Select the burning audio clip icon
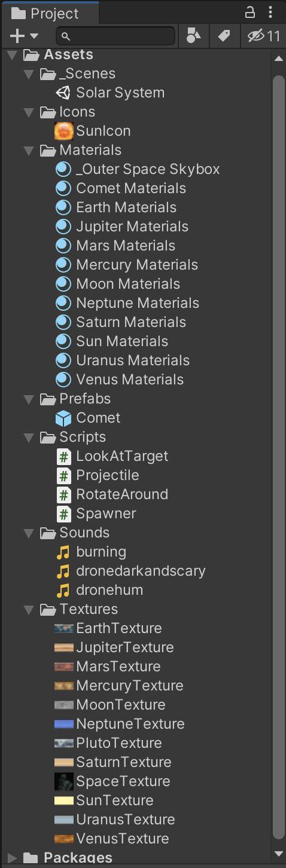This screenshot has width=286, height=868. point(63,552)
